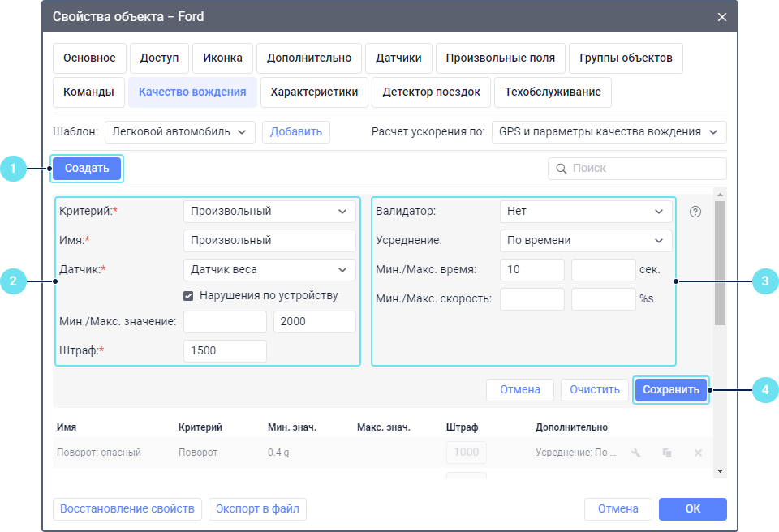
Task: Click the maximum value field 2000
Action: click(315, 322)
